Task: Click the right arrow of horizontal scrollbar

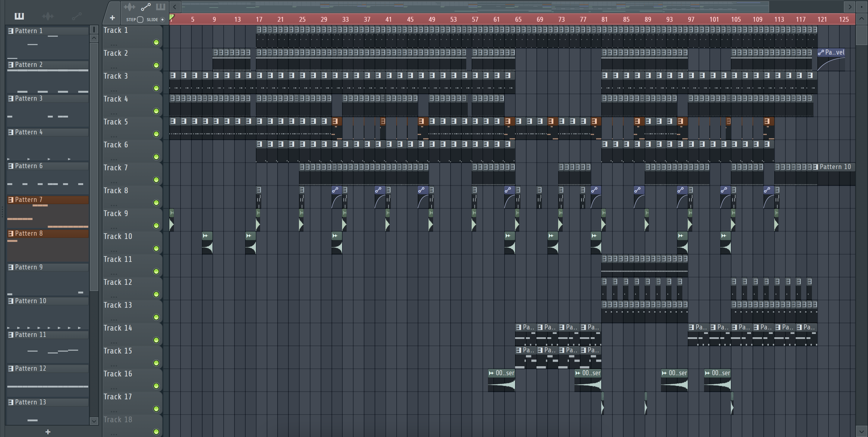Action: [x=850, y=7]
